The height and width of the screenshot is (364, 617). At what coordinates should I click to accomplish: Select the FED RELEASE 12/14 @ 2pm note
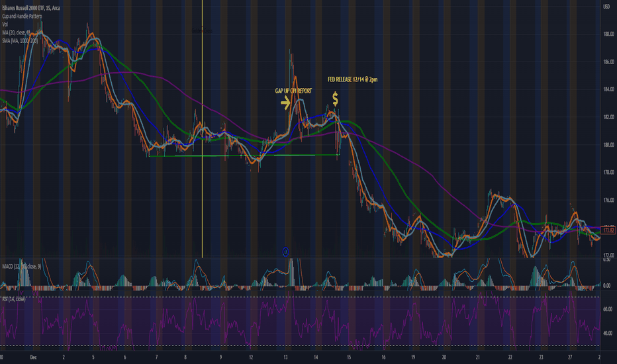[353, 79]
